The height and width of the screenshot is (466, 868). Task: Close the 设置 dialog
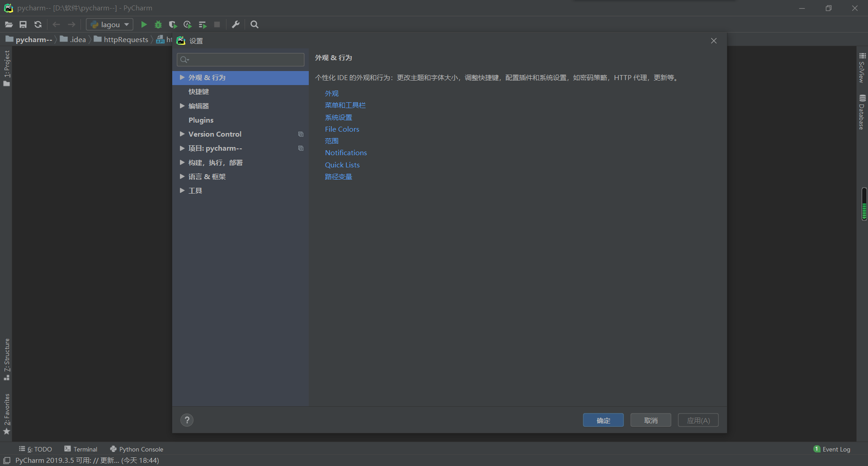click(x=714, y=41)
